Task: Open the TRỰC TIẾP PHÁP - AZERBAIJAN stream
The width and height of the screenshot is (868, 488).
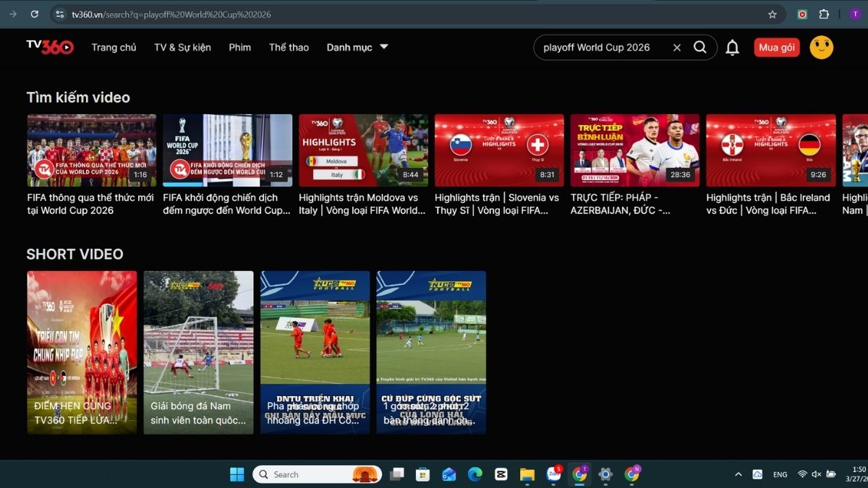Action: click(x=634, y=150)
